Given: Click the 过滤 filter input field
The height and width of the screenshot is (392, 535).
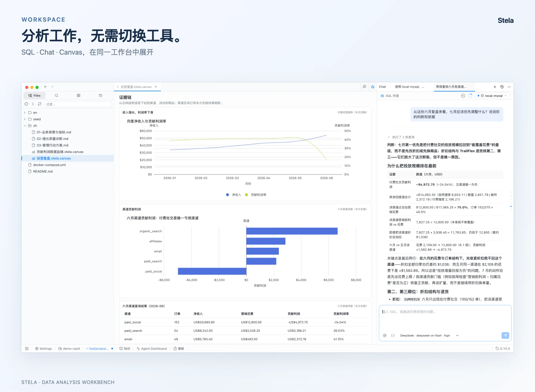Looking at the screenshot, I should pyautogui.click(x=78, y=104).
